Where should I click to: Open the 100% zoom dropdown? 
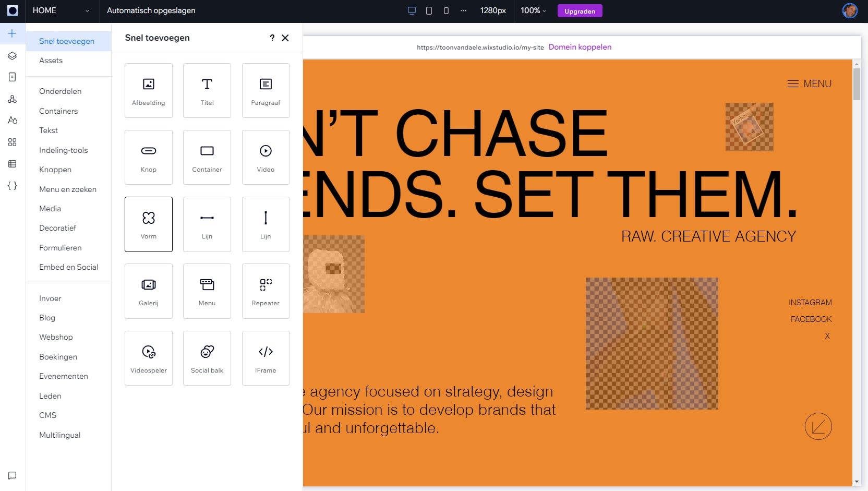(x=533, y=10)
